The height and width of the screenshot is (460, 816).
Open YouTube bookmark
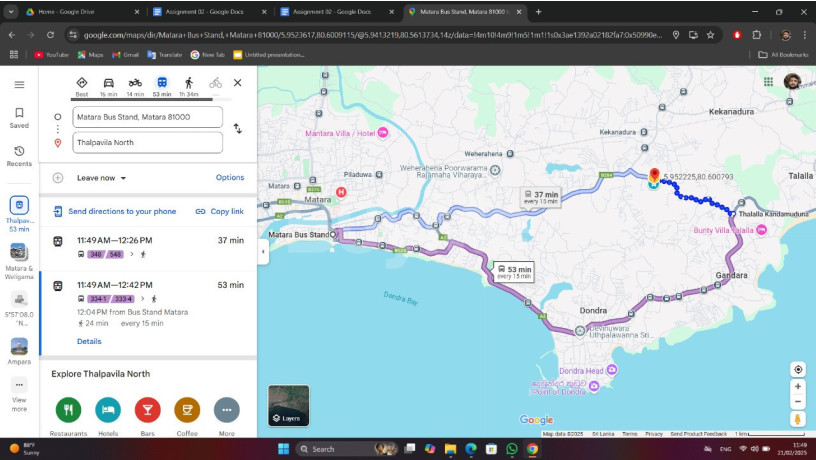(x=51, y=55)
